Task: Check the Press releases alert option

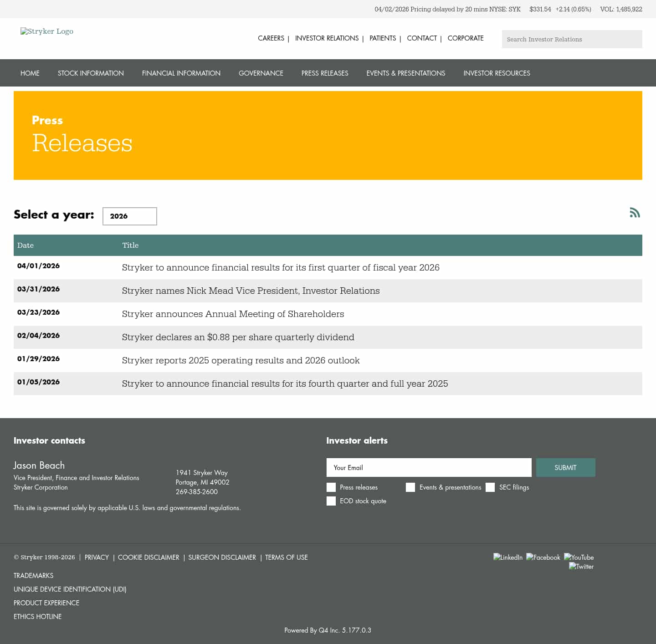Action: pyautogui.click(x=331, y=487)
